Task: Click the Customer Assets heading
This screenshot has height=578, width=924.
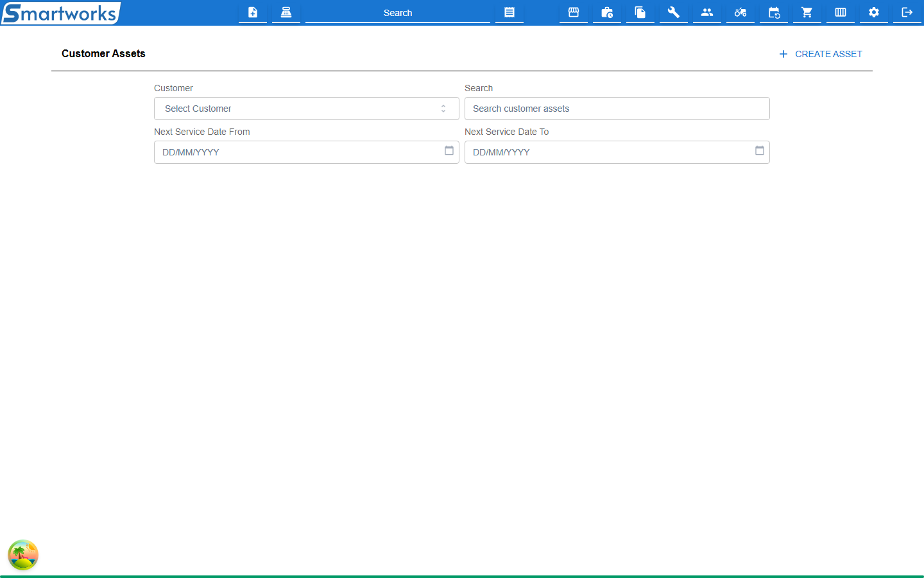Action: click(x=103, y=54)
